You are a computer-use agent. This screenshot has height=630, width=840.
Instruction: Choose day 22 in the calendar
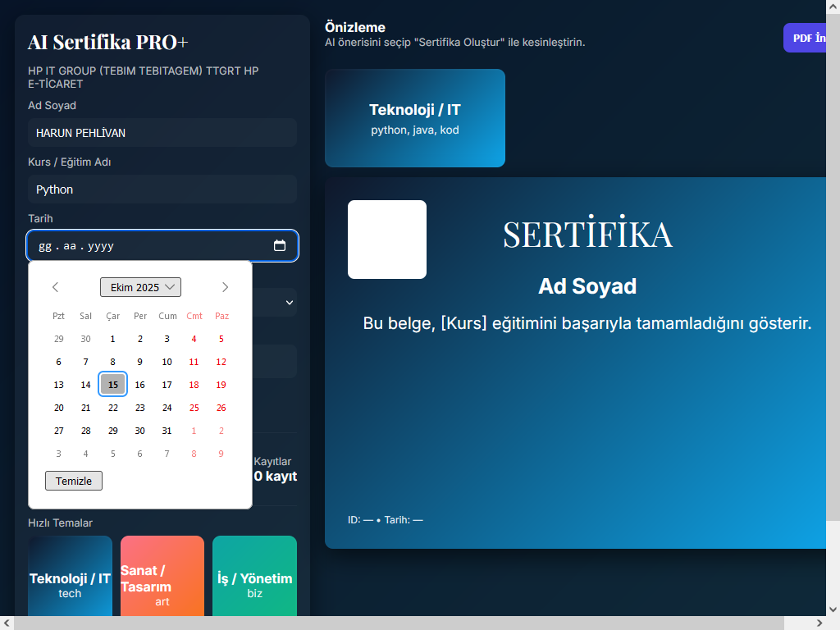coord(113,408)
